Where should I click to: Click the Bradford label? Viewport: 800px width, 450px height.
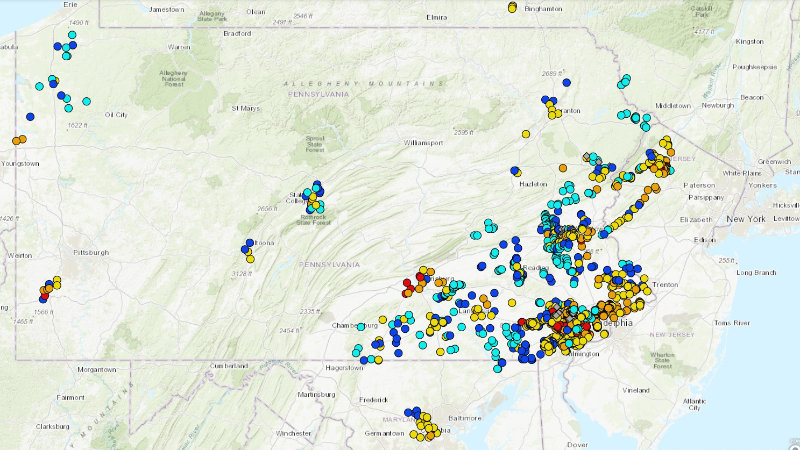pos(237,33)
